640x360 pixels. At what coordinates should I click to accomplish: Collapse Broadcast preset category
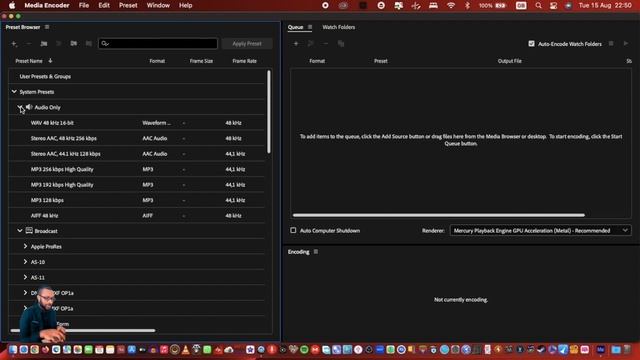click(x=20, y=231)
